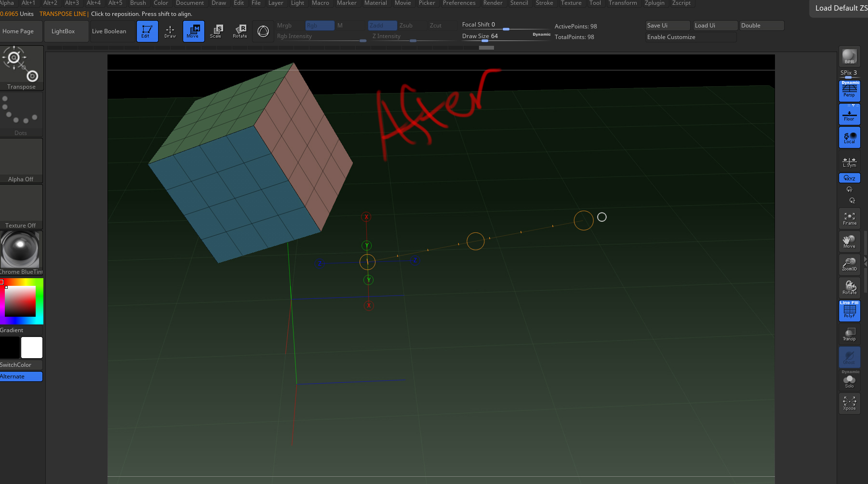
Task: Open the Render menu
Action: click(493, 3)
